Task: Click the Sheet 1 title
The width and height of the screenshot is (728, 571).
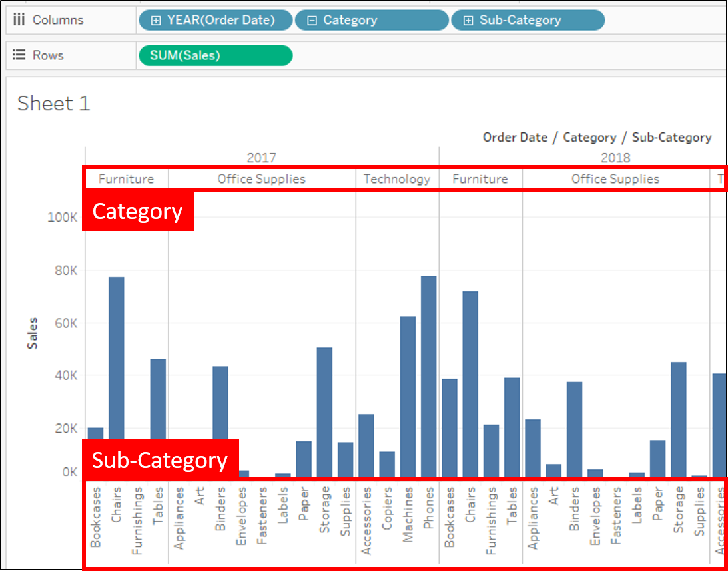Action: 53,104
